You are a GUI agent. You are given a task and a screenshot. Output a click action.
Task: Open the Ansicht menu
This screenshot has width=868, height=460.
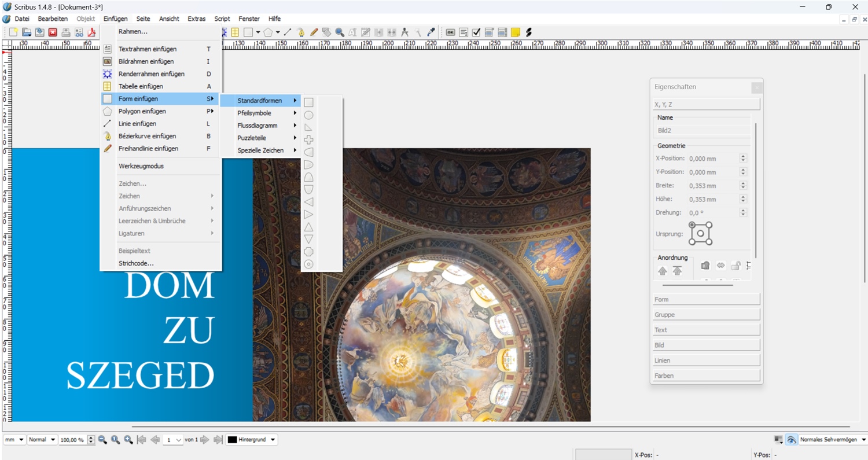(x=169, y=19)
